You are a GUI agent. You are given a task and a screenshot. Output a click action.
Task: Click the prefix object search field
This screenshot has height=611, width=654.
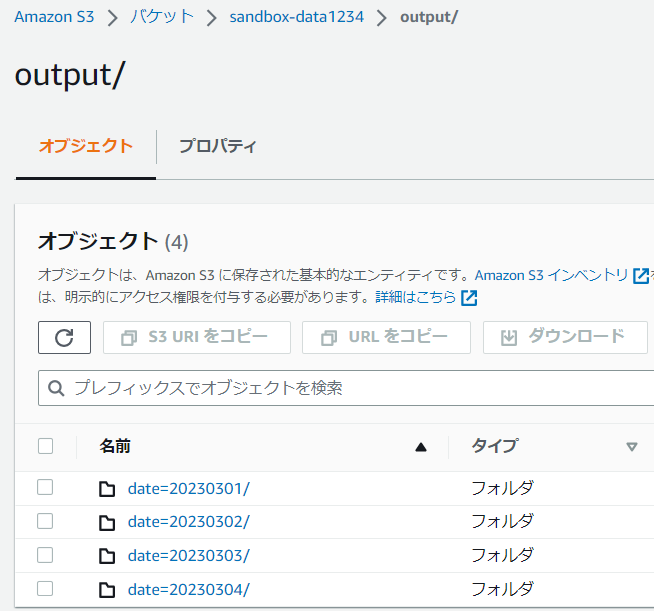pos(346,388)
